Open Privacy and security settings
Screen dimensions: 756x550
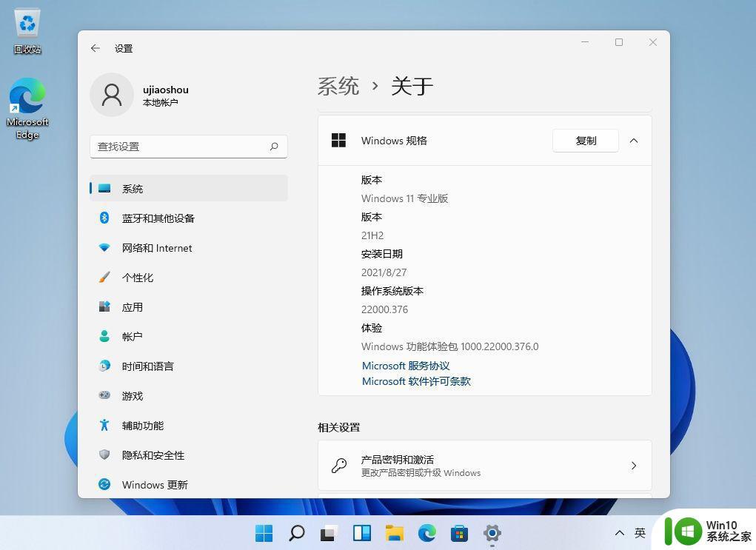click(x=153, y=455)
